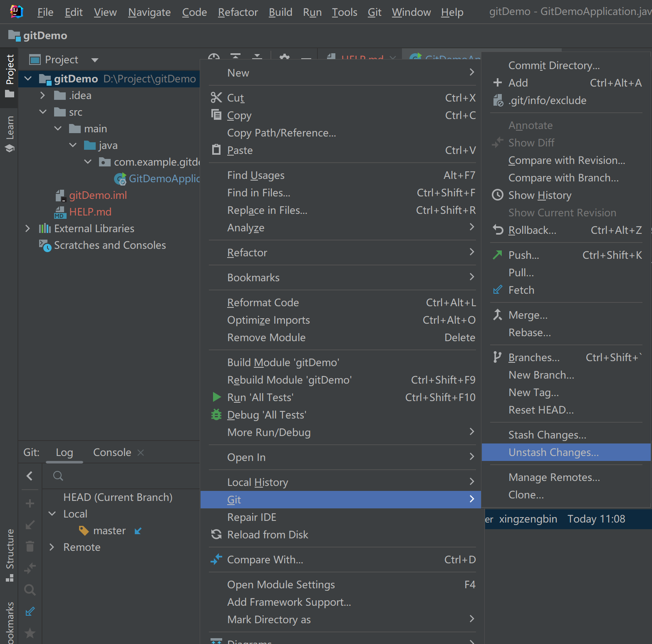
Task: Select Open Module Settings option
Action: (340, 585)
